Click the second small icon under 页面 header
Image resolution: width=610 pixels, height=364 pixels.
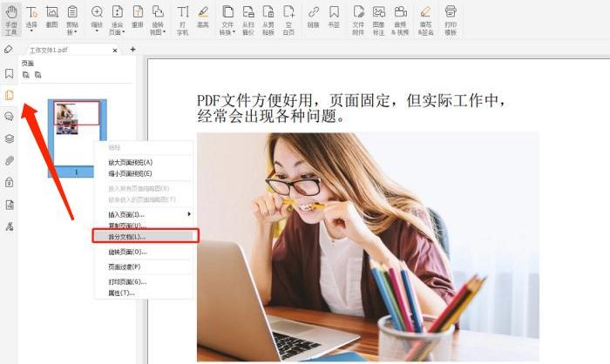37,75
